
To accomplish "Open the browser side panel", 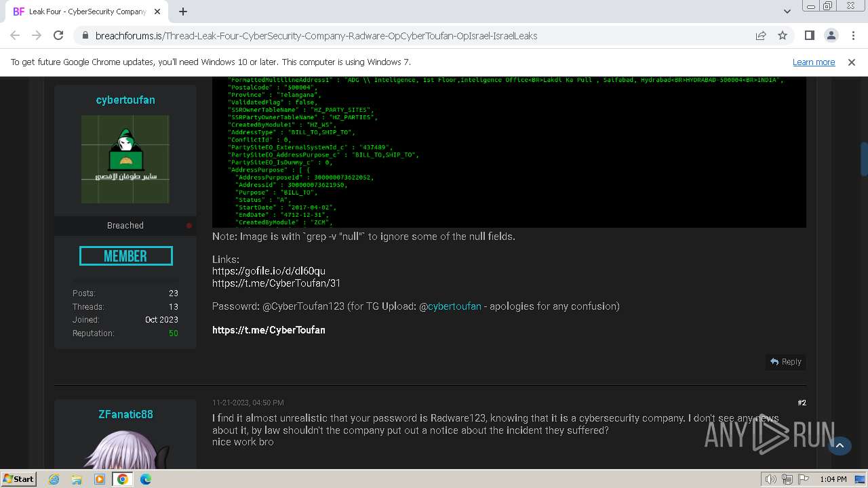I will [x=809, y=35].
